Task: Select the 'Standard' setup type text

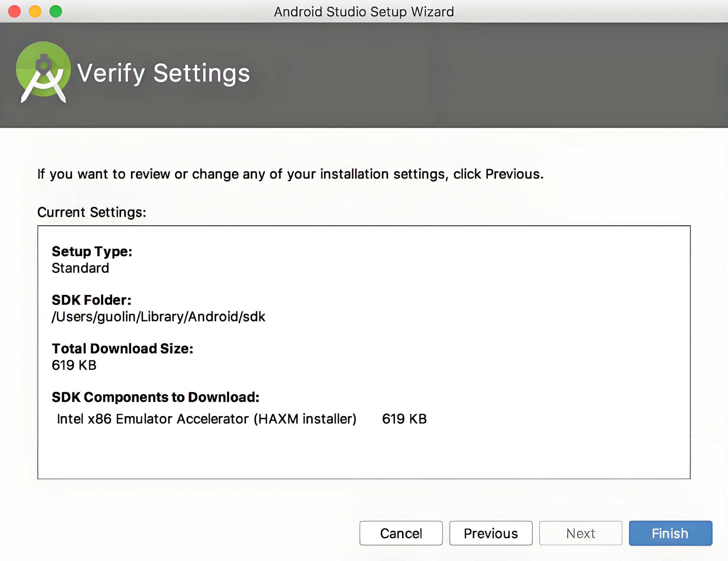Action: pos(80,268)
